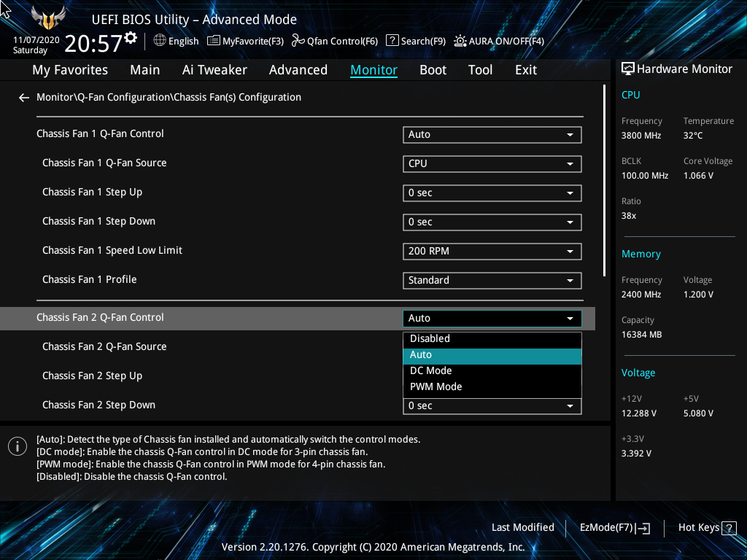Toggle AURA ON/OFF(F4) light icon

tap(460, 41)
